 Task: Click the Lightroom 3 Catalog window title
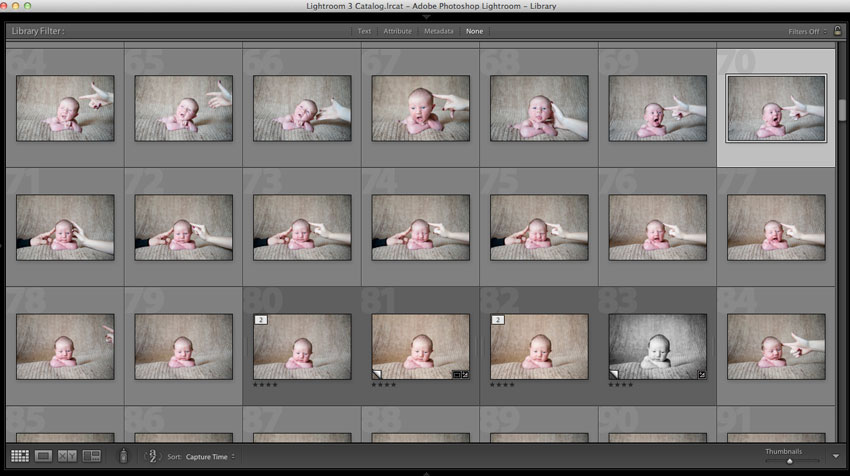coord(431,6)
